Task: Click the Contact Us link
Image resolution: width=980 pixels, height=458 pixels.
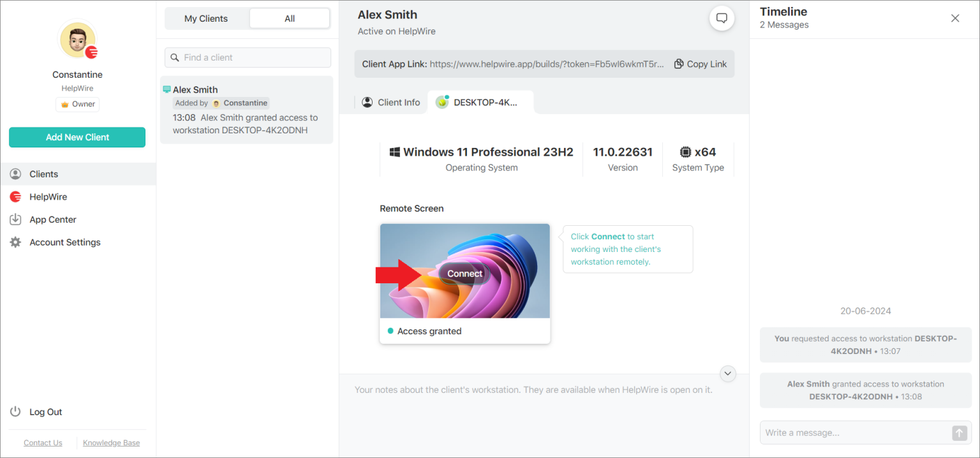Action: (x=43, y=442)
